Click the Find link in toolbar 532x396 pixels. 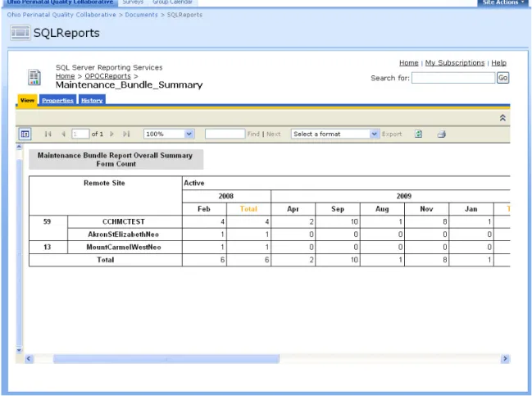click(253, 134)
